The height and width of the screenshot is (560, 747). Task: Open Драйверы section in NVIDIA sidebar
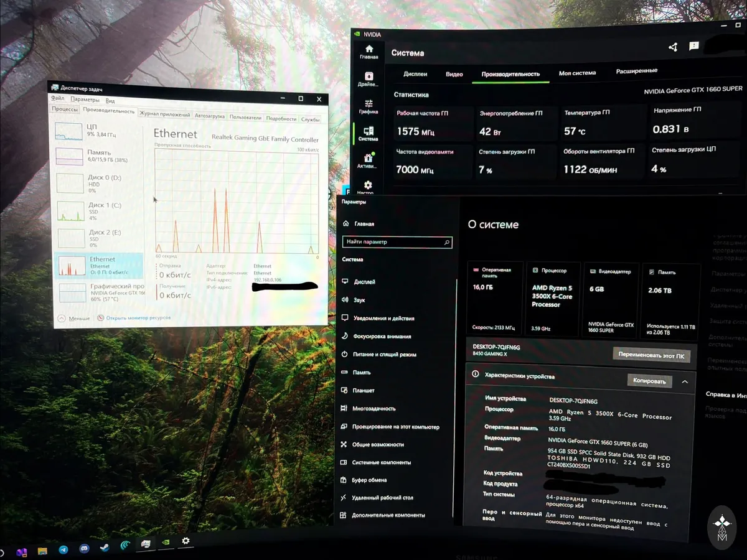369,79
